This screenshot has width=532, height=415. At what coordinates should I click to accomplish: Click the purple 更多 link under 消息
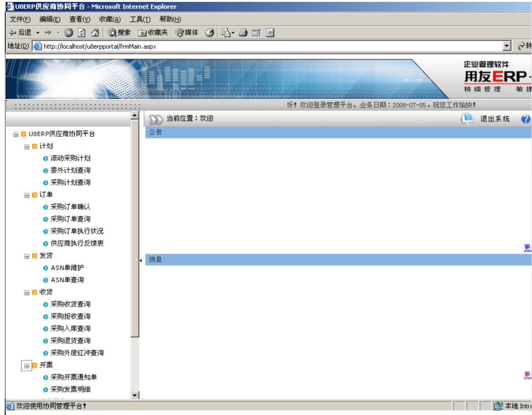coord(528,375)
